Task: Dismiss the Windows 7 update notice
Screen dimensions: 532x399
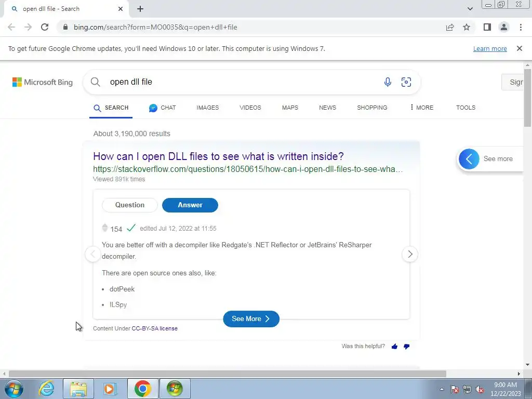Action: (520, 48)
